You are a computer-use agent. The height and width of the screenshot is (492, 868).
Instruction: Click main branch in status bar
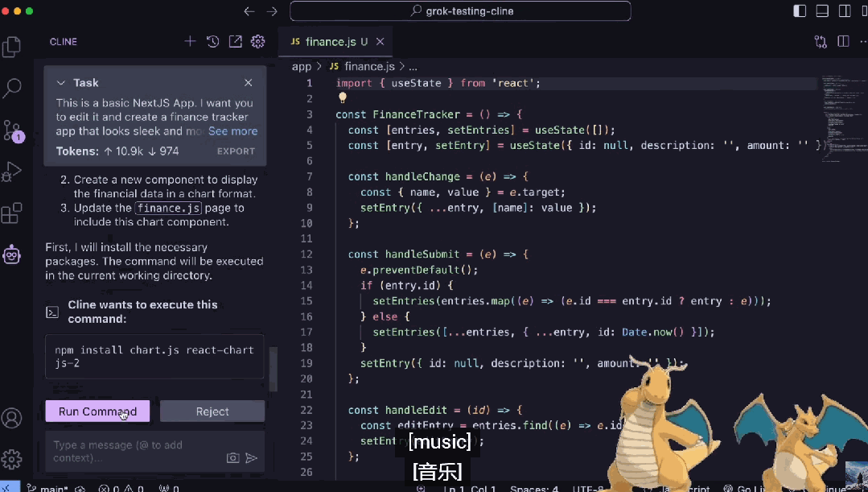(x=49, y=488)
